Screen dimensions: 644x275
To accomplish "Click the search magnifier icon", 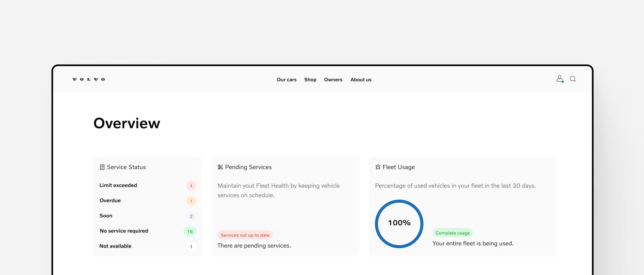I will 573,79.
